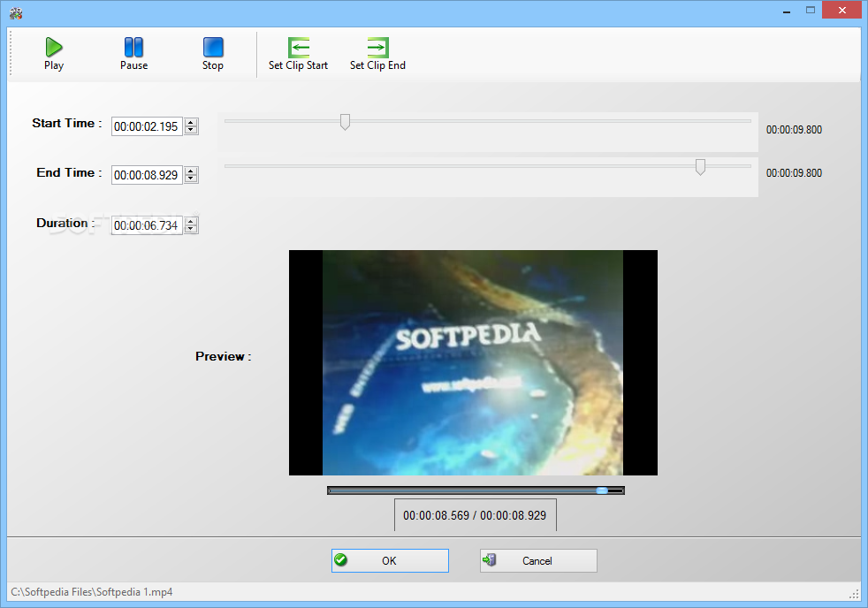Image resolution: width=868 pixels, height=608 pixels.
Task: Click the window size grip in the status bar
Action: 854,594
